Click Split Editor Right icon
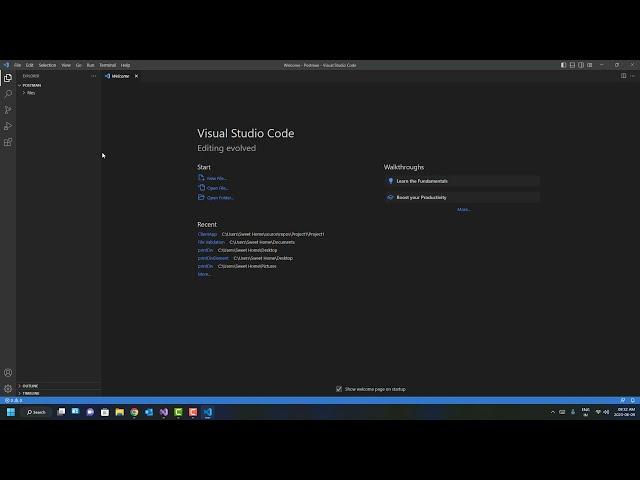This screenshot has width=640, height=480. click(623, 76)
